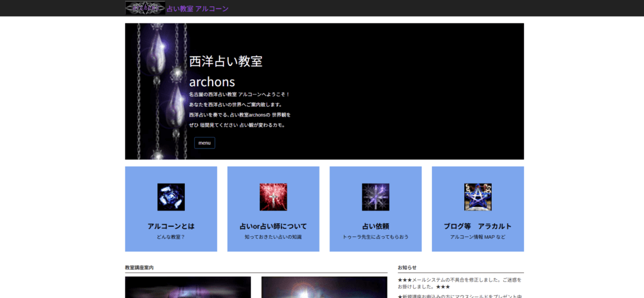
Task: Click the left thumbnail under 教室講座案内
Action: coord(187,287)
